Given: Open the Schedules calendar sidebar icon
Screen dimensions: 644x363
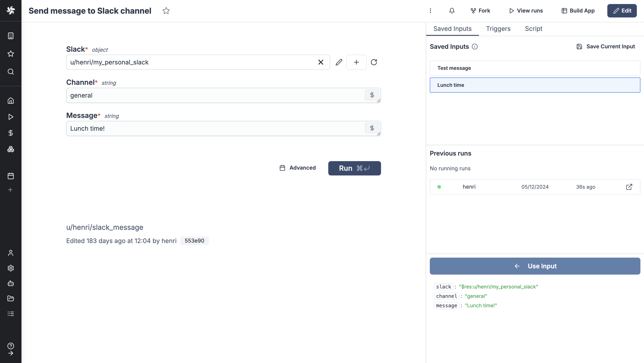Looking at the screenshot, I should [x=11, y=176].
